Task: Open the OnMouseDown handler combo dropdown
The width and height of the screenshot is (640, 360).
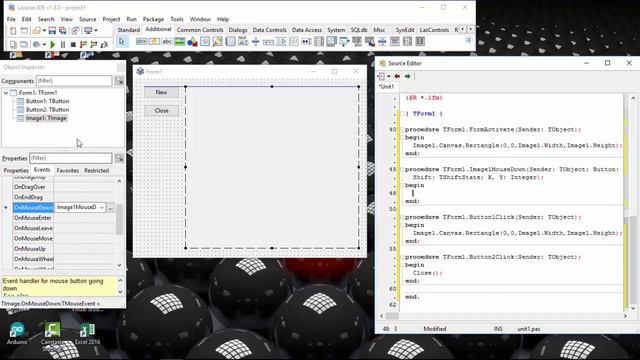Action: coord(101,207)
